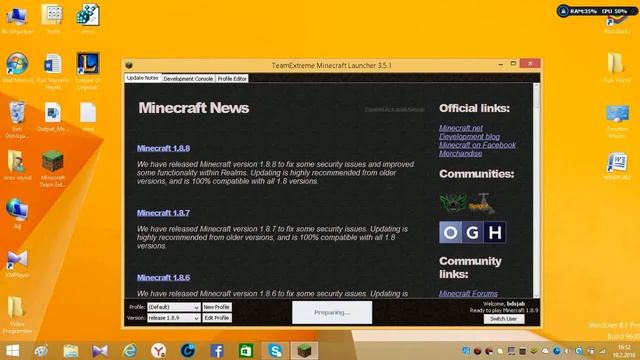Open the Ağ (Network) desktop icon
Screen dimensions: 640x360
17,213
